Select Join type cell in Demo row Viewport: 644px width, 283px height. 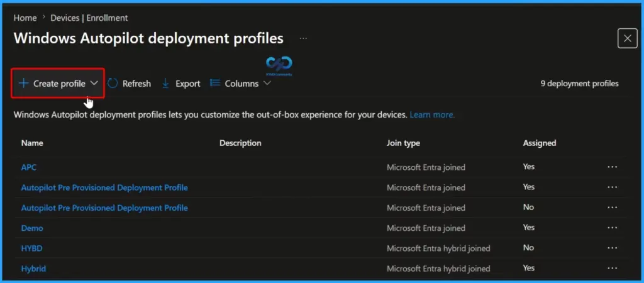coord(426,228)
